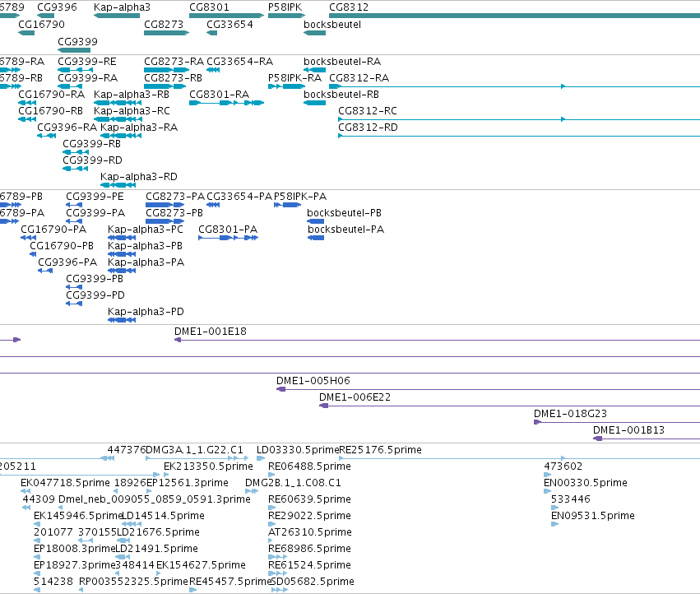Viewport: 700px width, 594px height.
Task: Click clone DME1-018G23
Action: (571, 414)
